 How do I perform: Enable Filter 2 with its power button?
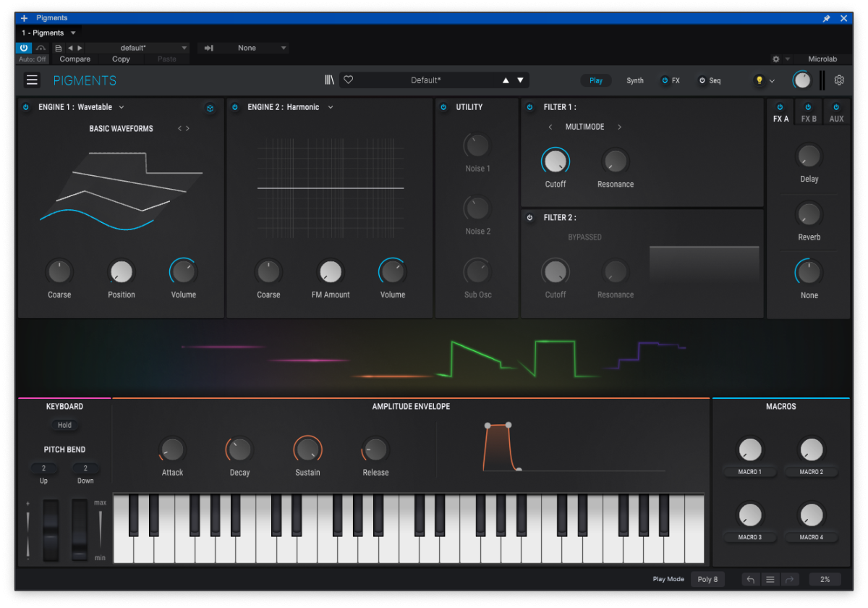tap(529, 218)
